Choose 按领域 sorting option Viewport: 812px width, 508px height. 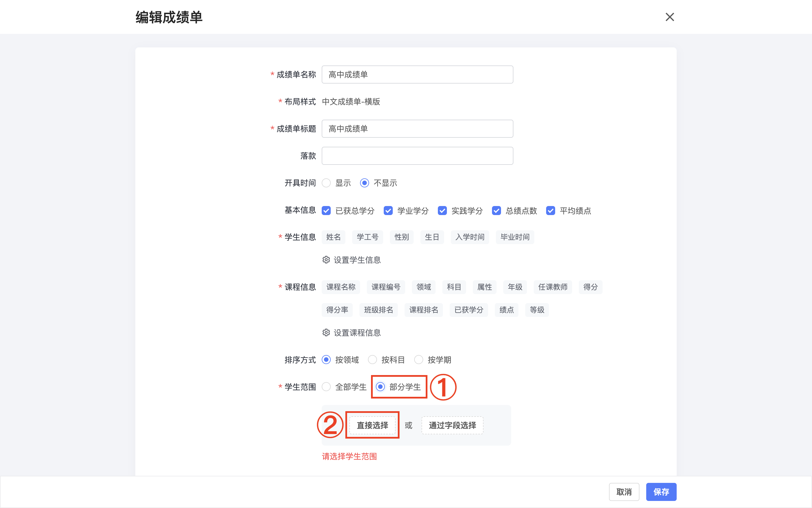pos(326,360)
